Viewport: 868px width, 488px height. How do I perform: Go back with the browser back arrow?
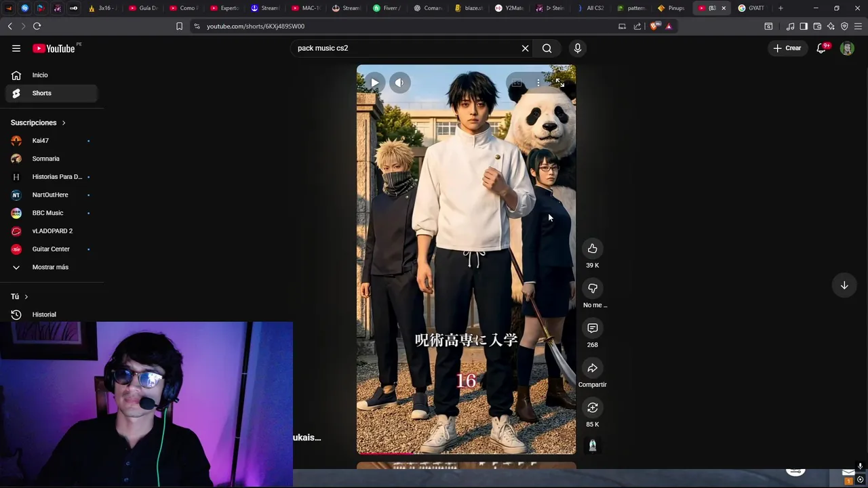click(10, 26)
